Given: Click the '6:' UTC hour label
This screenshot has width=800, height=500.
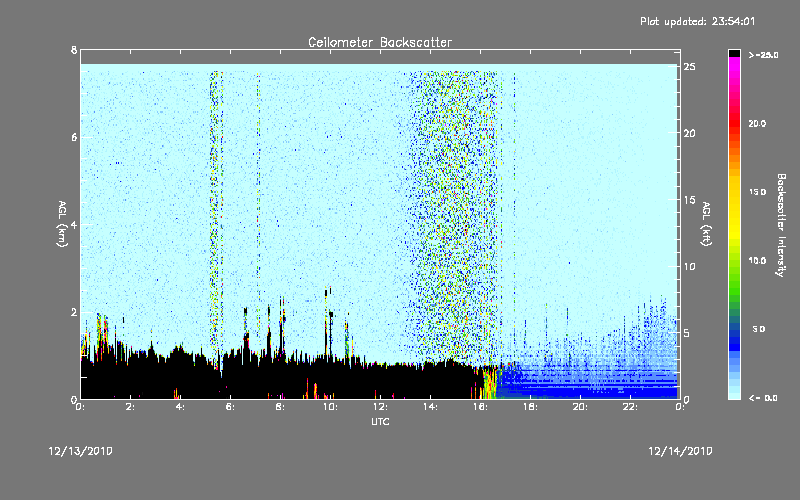Looking at the screenshot, I should tap(231, 407).
